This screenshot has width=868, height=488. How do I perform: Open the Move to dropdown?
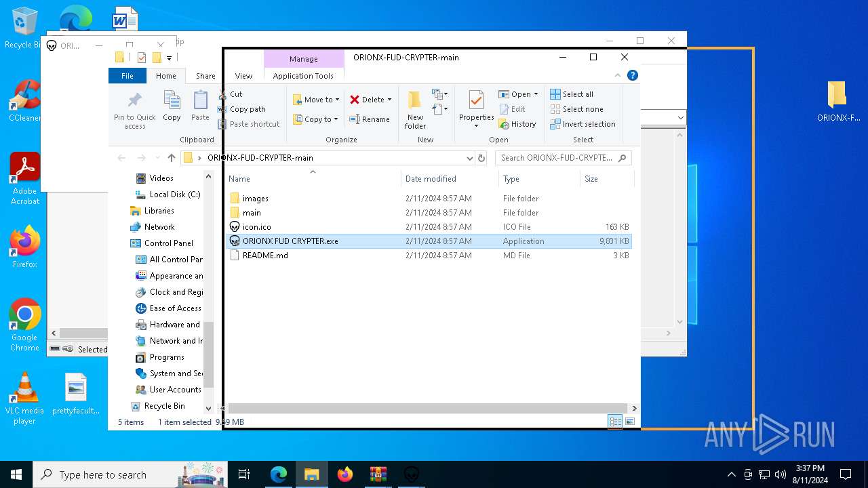[316, 100]
